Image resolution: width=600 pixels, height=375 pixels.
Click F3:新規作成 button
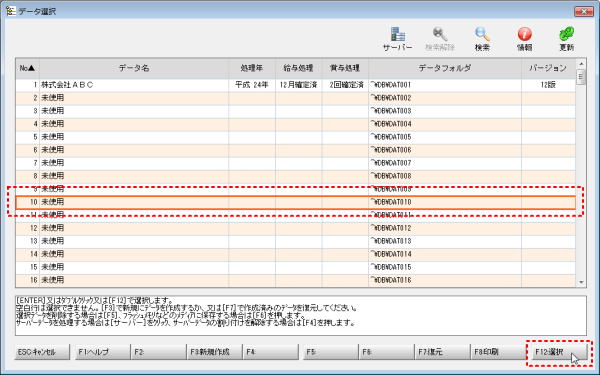pos(214,352)
